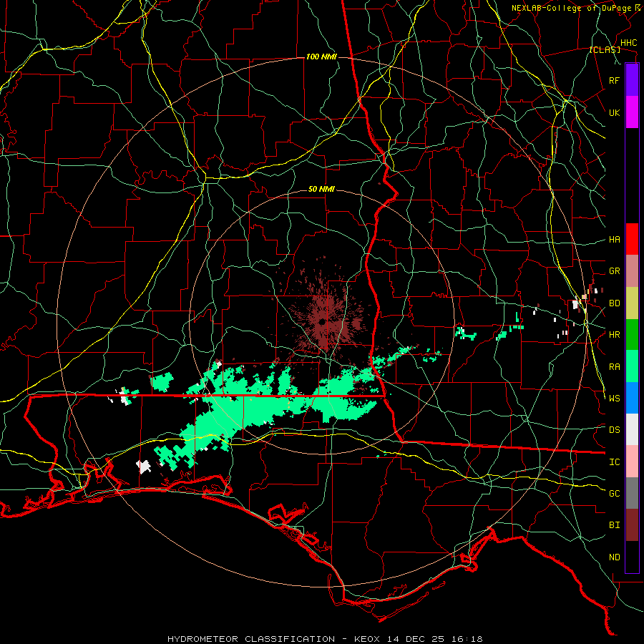644x644 pixels.
Task: Click the 100 NMI range ring label
Action: tap(321, 57)
